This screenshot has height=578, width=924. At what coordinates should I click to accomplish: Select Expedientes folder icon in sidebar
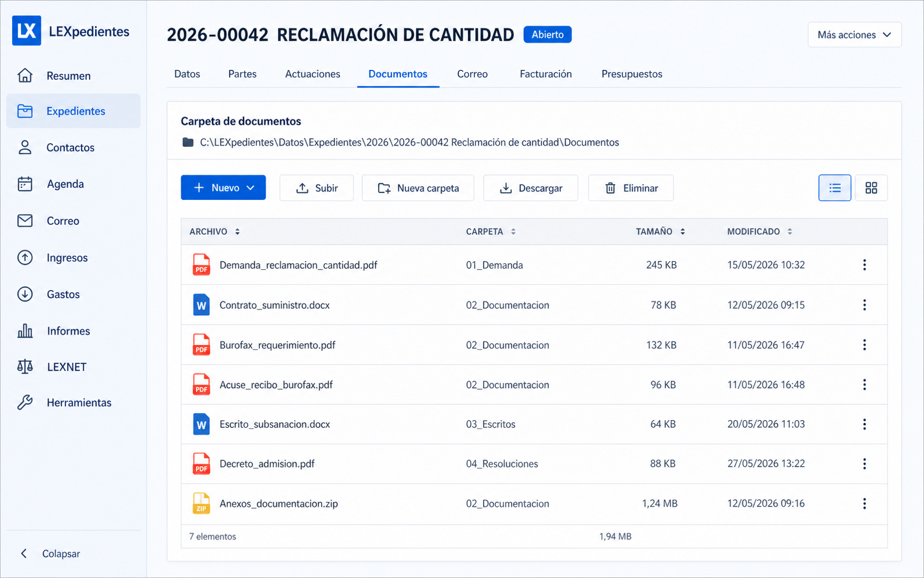25,111
